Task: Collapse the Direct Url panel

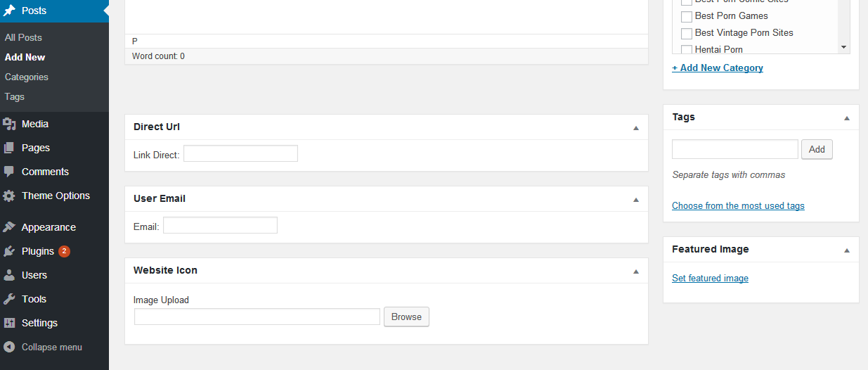Action: tap(636, 128)
